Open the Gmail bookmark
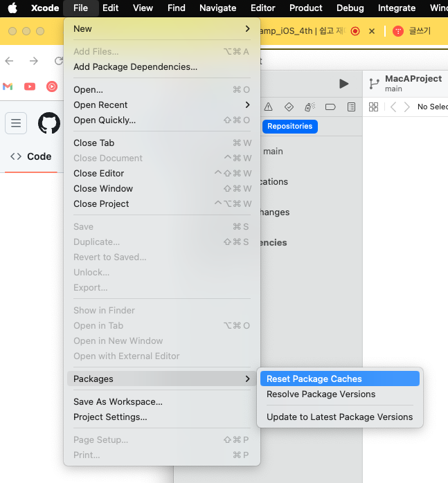Screen dimensions: 448x483 [8, 86]
